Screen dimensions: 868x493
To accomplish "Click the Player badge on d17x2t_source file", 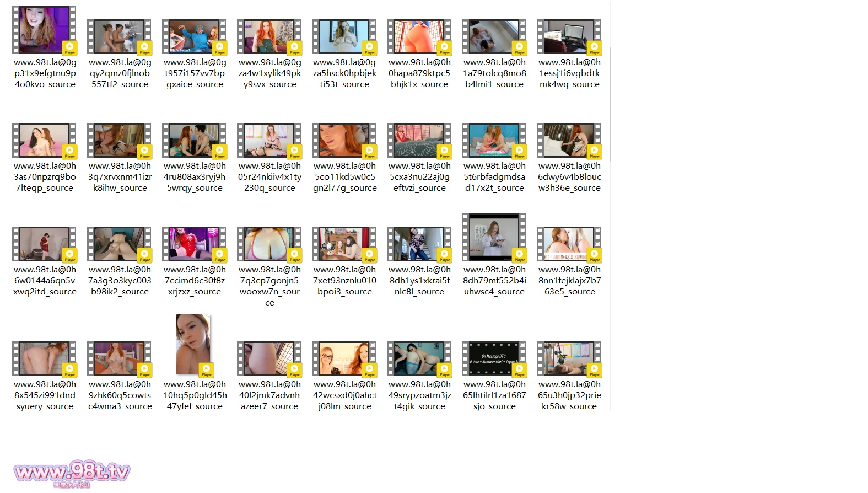I will (x=520, y=152).
